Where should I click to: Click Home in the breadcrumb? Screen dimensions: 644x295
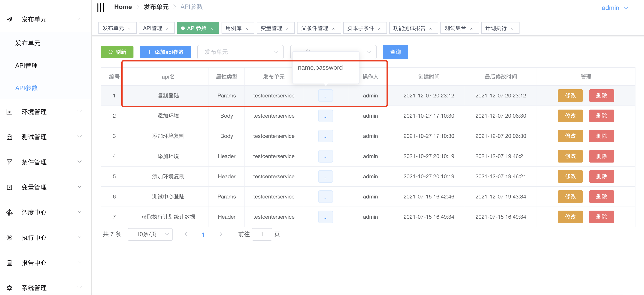pyautogui.click(x=123, y=7)
